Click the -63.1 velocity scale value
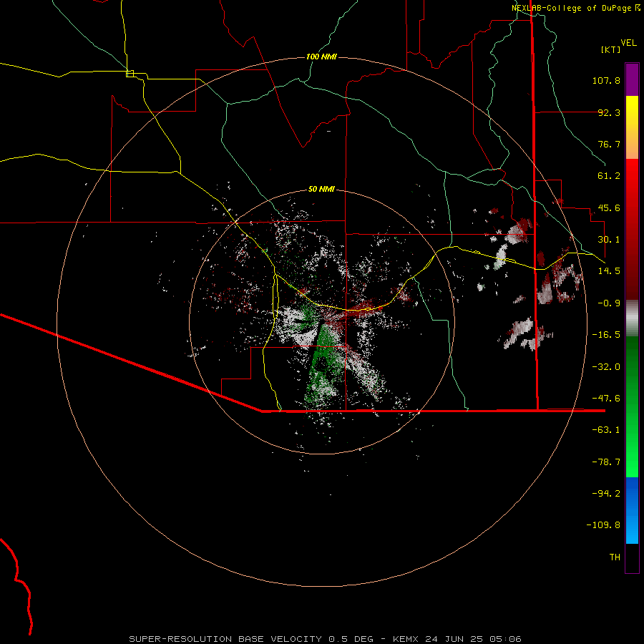The image size is (644, 644). [606, 430]
